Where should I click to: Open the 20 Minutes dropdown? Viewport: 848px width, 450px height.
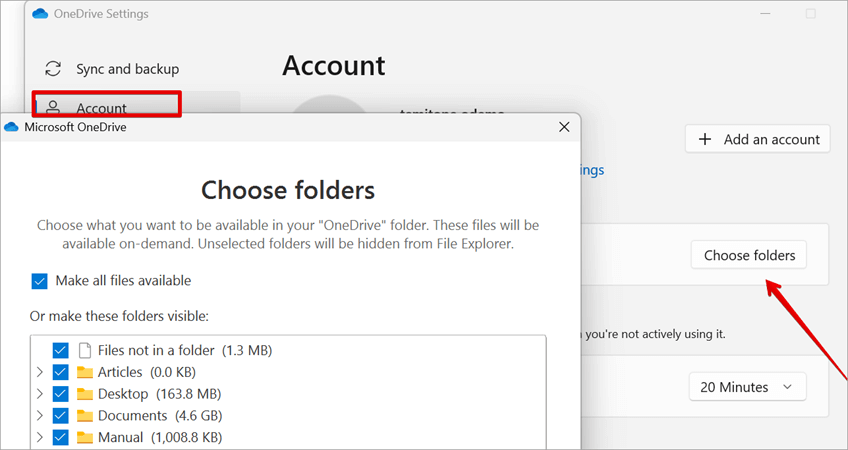click(747, 387)
